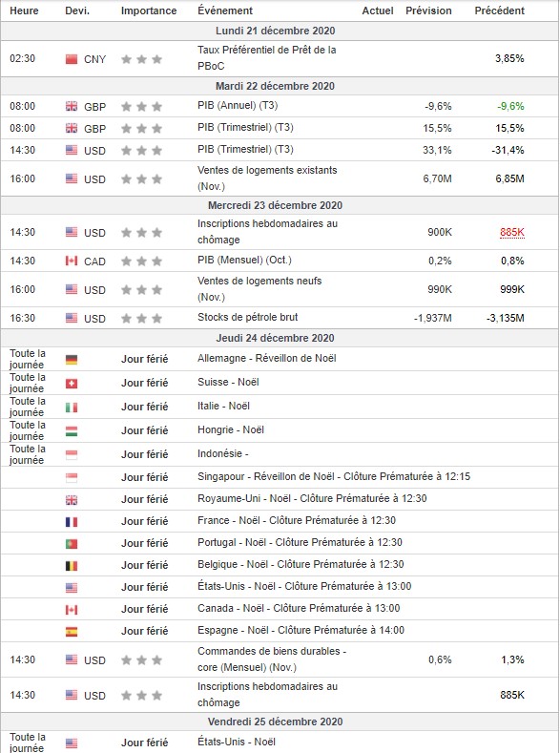The width and height of the screenshot is (560, 753).
Task: Click the Précédent column header
Action: tap(500, 10)
